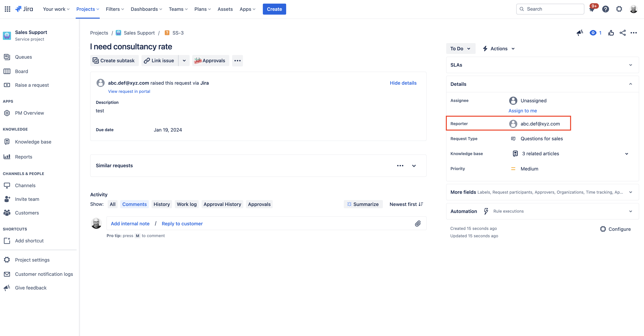Expand Similar requests chevron
644x336 pixels.
(414, 166)
